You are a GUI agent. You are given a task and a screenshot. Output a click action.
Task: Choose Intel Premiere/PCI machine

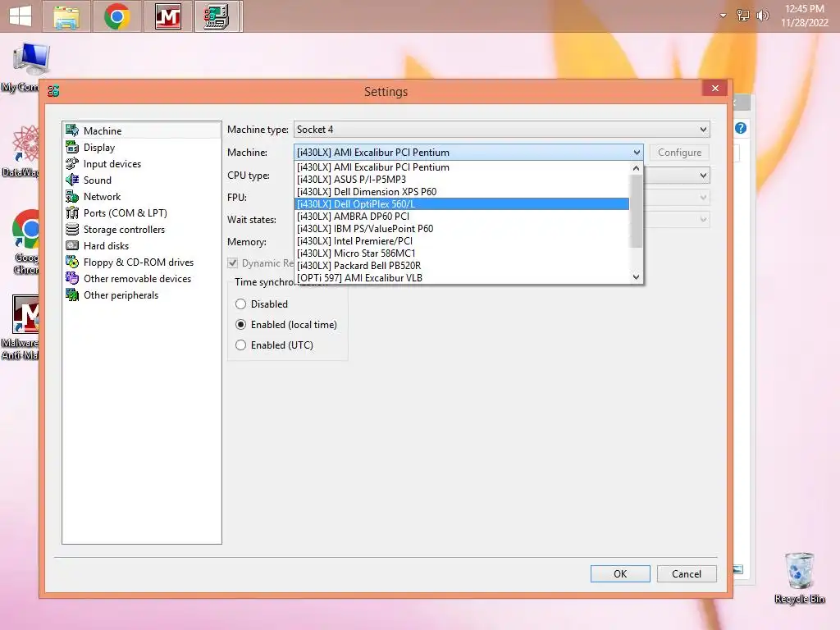[x=462, y=241]
